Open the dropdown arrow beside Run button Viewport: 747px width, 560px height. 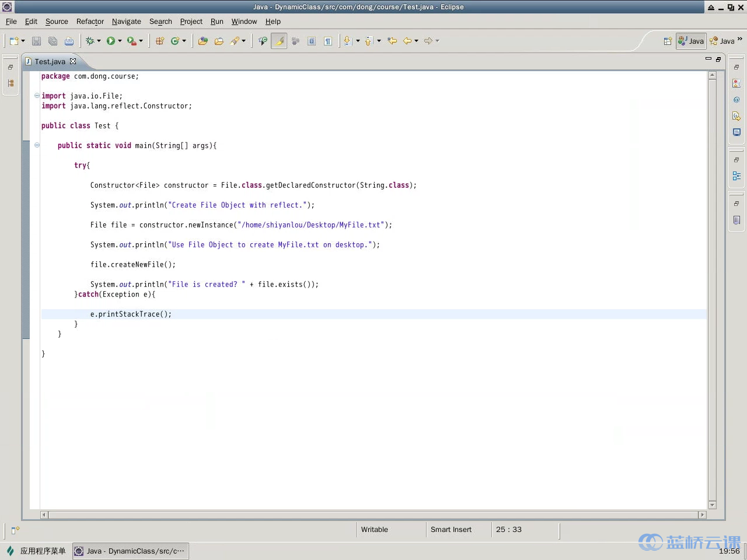pyautogui.click(x=120, y=41)
